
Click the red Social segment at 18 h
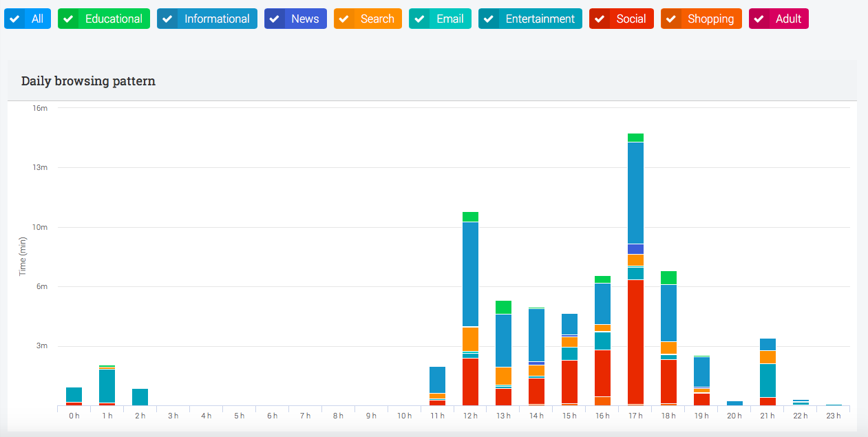668,381
